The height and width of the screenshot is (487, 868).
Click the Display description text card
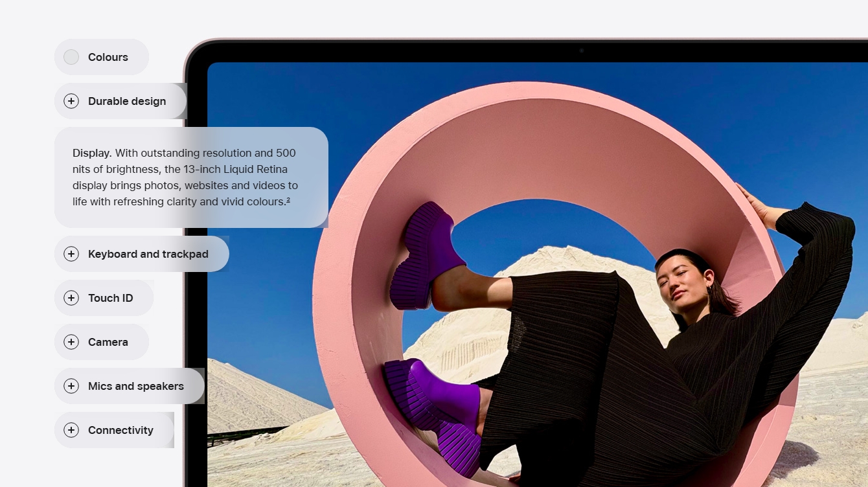191,177
